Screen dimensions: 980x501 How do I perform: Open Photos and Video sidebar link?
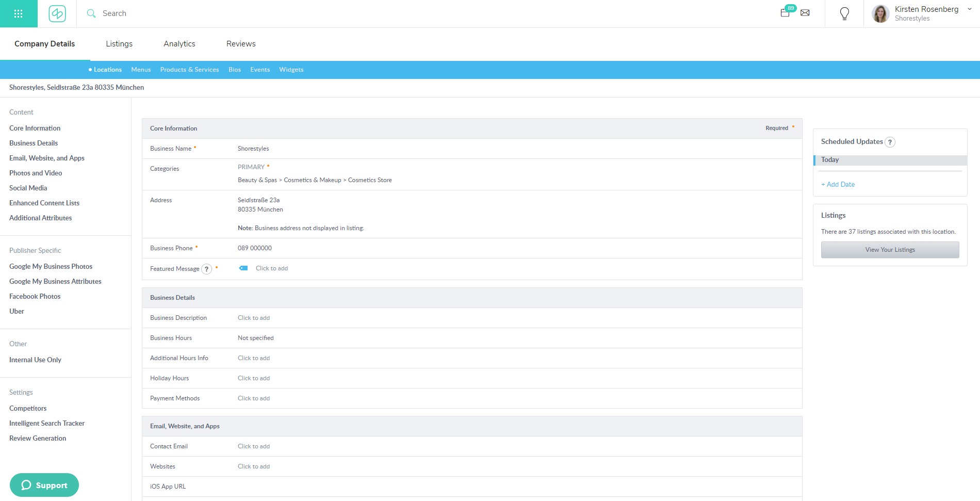click(36, 173)
